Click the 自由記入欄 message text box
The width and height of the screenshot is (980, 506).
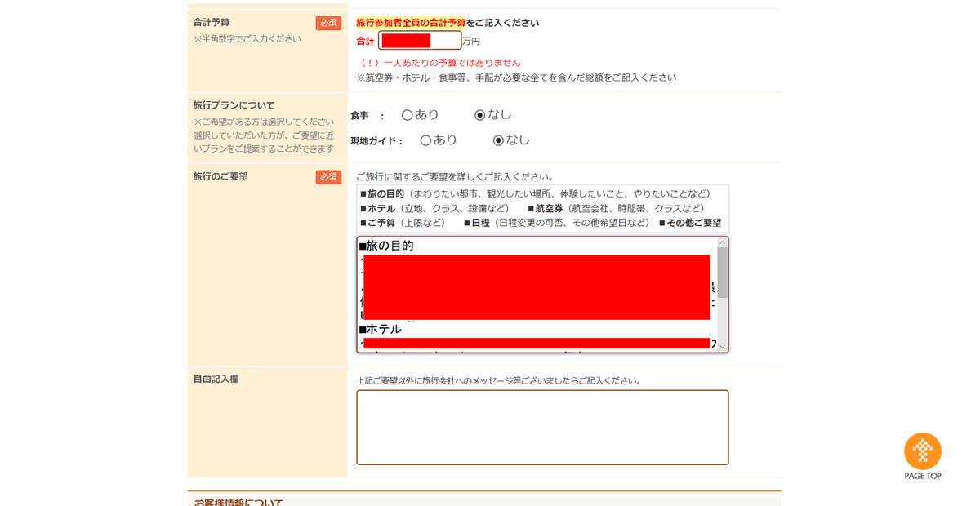tap(542, 428)
